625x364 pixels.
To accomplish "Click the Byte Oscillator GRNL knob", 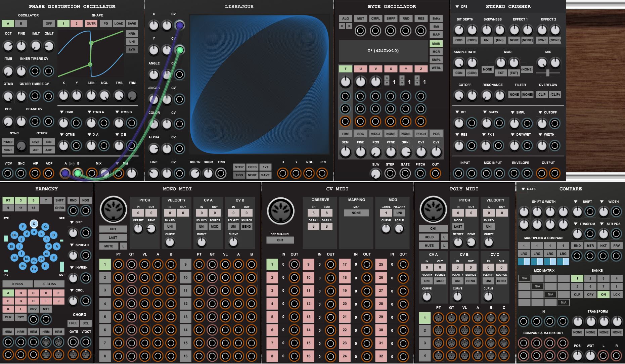I will point(406,152).
